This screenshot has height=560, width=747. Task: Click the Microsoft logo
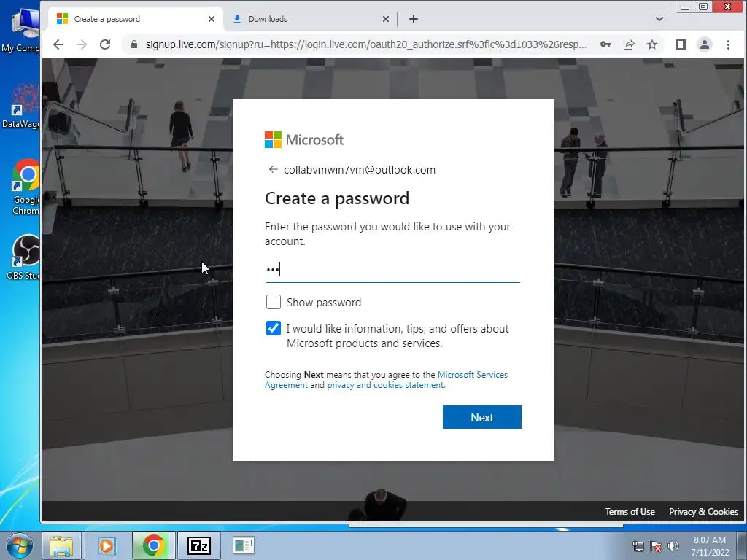(x=304, y=139)
